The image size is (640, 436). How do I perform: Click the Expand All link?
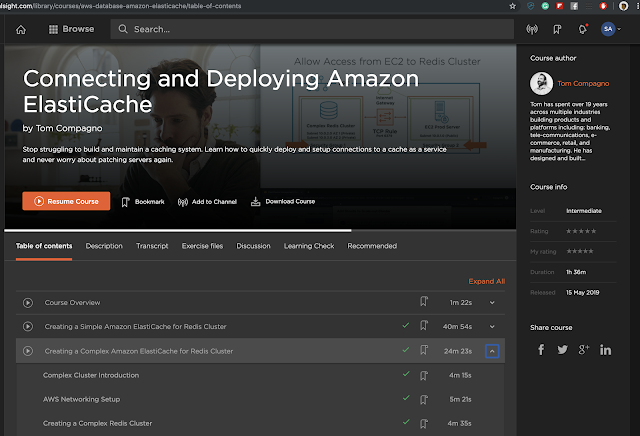[x=487, y=281]
